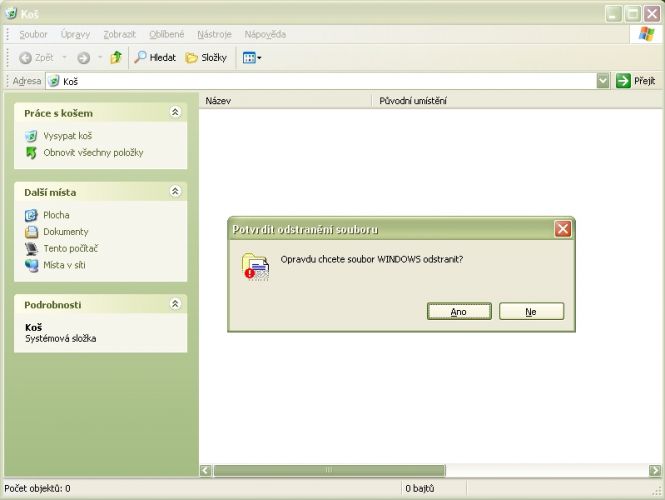
Task: Confirm deletion with Ano button
Action: coord(459,312)
